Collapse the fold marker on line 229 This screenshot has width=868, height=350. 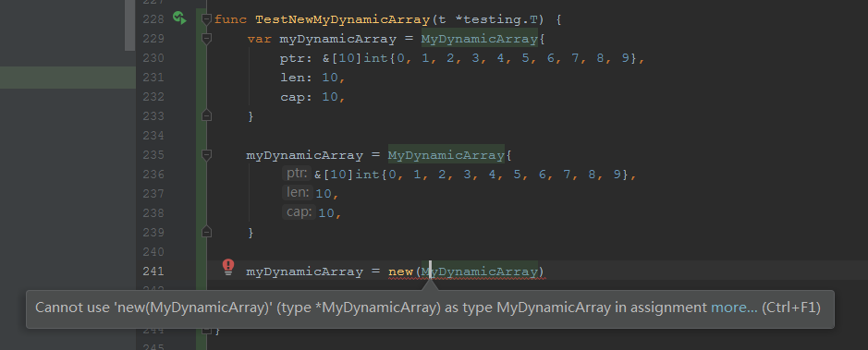(x=206, y=39)
